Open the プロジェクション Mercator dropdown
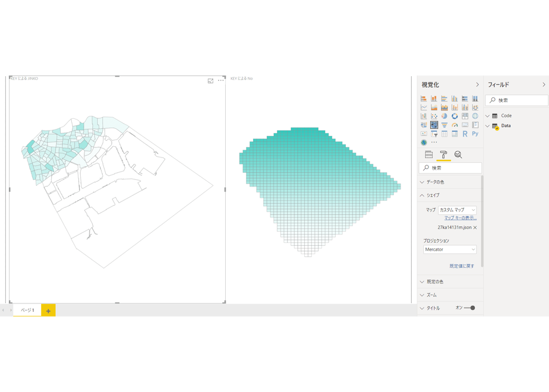The width and height of the screenshot is (549, 392). [450, 249]
